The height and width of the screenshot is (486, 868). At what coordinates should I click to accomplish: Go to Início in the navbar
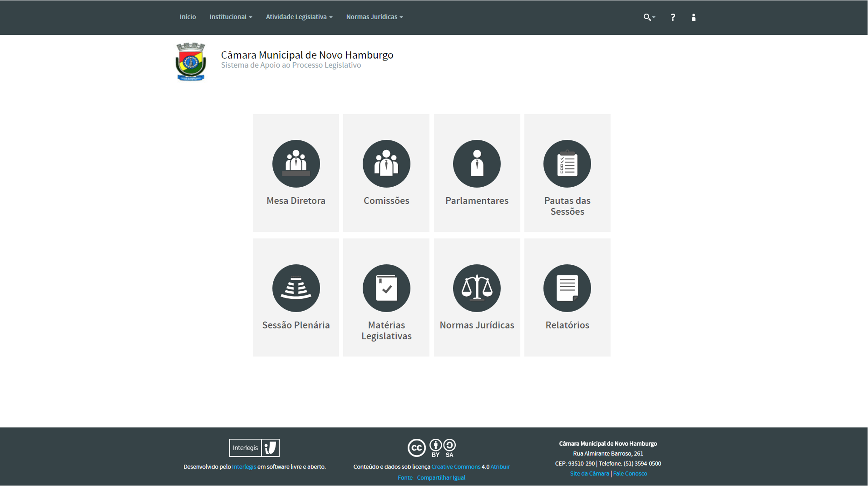pyautogui.click(x=188, y=17)
